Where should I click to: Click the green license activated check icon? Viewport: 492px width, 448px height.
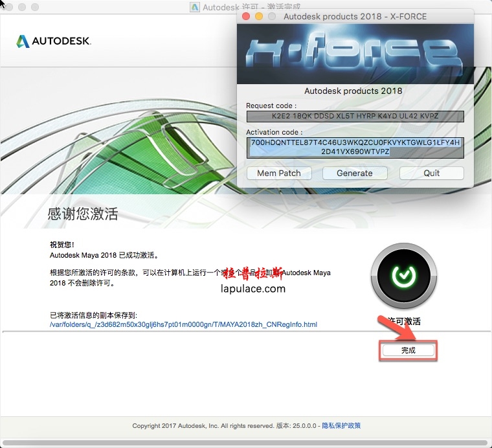coord(404,276)
